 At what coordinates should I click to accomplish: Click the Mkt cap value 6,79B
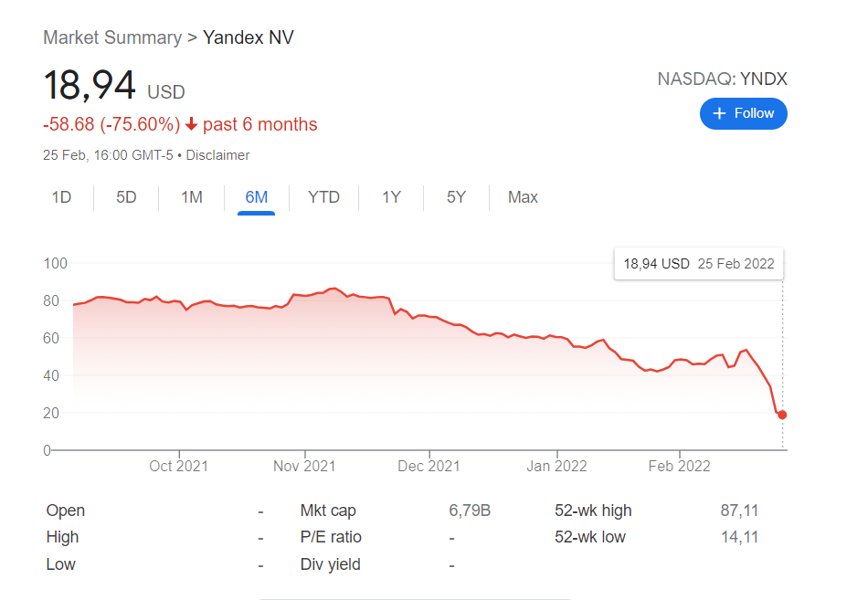[x=470, y=511]
